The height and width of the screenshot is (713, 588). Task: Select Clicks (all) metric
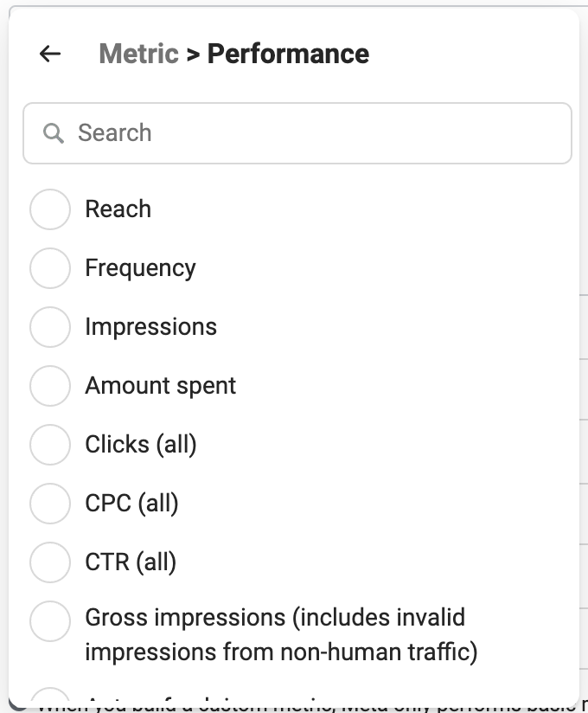(50, 445)
